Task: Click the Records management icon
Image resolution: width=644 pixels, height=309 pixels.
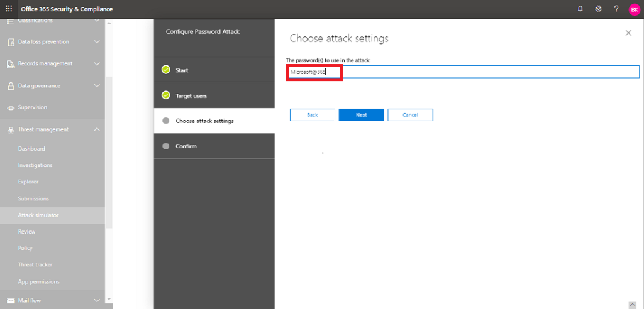Action: 11,64
